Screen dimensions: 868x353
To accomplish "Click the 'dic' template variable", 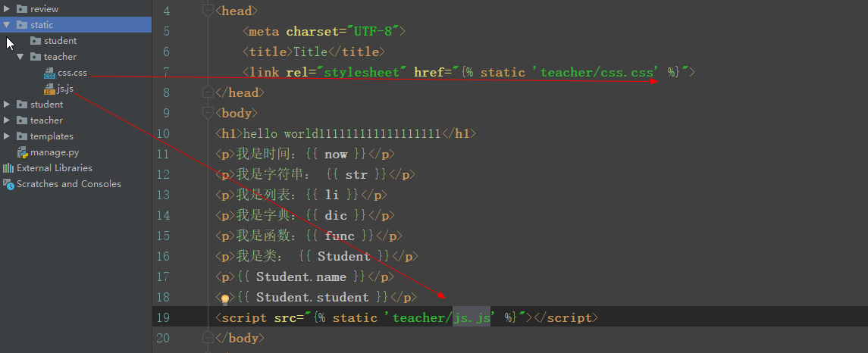I will click(336, 216).
